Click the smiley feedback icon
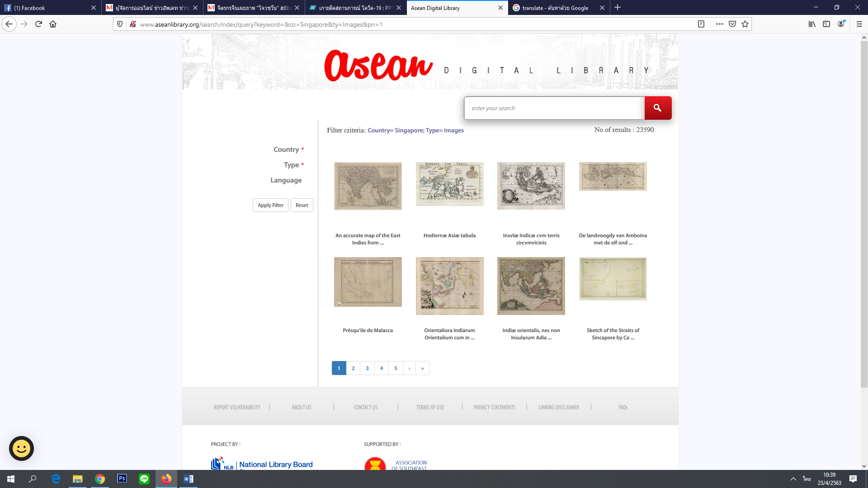The width and height of the screenshot is (868, 488). [x=21, y=448]
